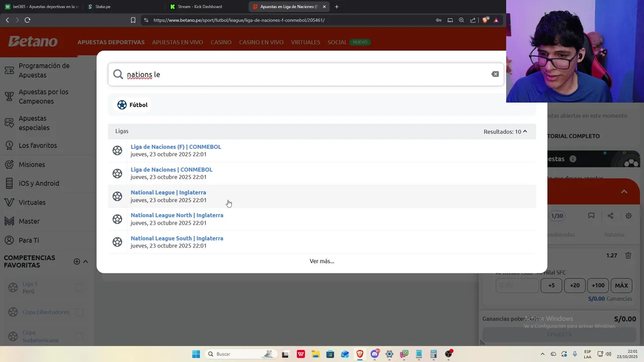
Task: Clear the search field with the X icon
Action: click(x=495, y=74)
